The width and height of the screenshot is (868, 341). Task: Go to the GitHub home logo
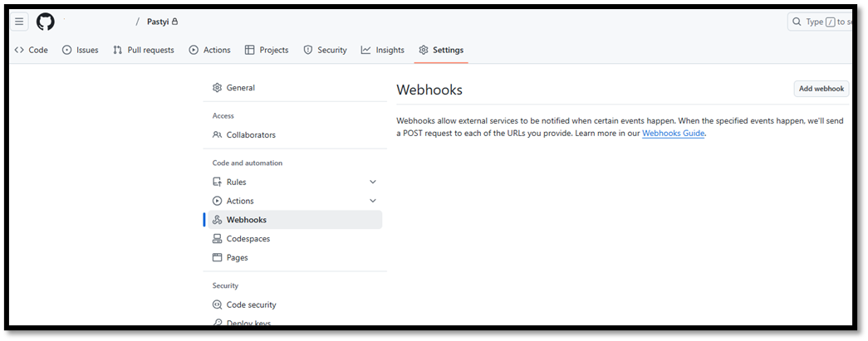click(46, 22)
